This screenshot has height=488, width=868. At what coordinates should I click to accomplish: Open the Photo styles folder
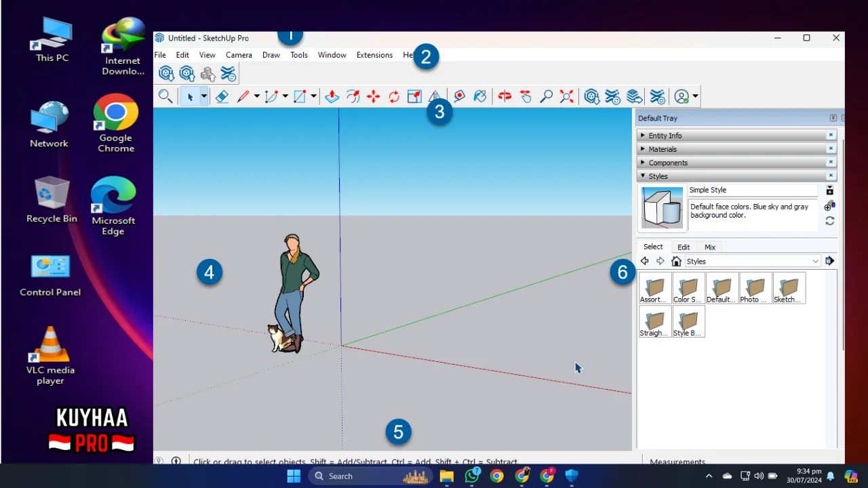(x=755, y=289)
